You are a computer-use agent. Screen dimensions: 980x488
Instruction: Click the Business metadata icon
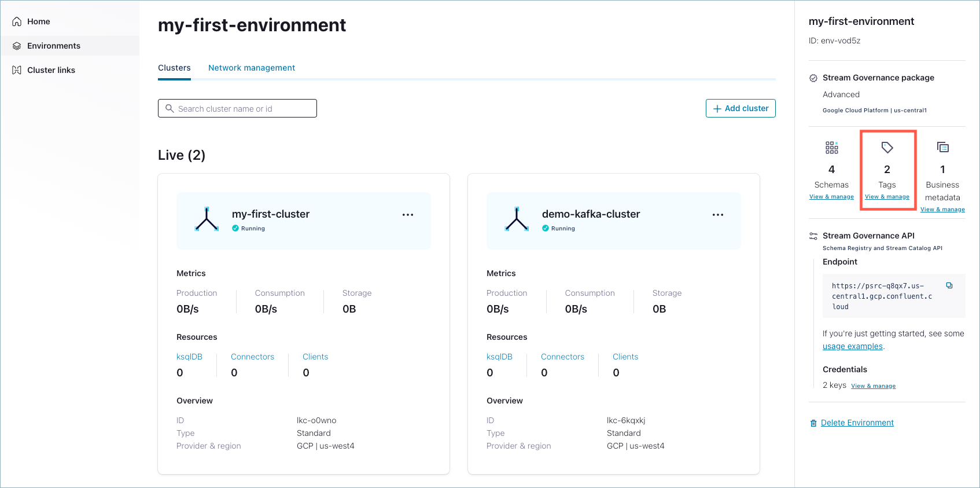tap(943, 147)
